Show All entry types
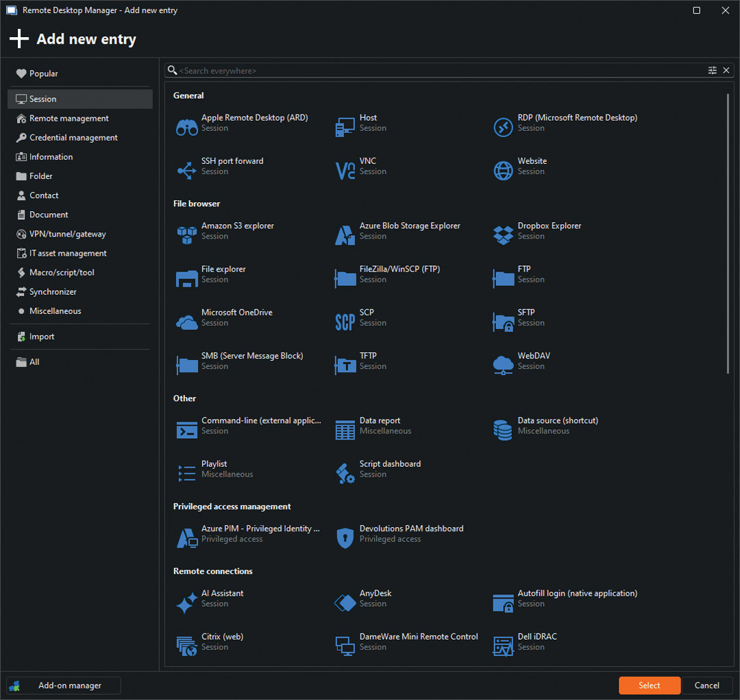Viewport: 740px width, 700px height. point(80,362)
